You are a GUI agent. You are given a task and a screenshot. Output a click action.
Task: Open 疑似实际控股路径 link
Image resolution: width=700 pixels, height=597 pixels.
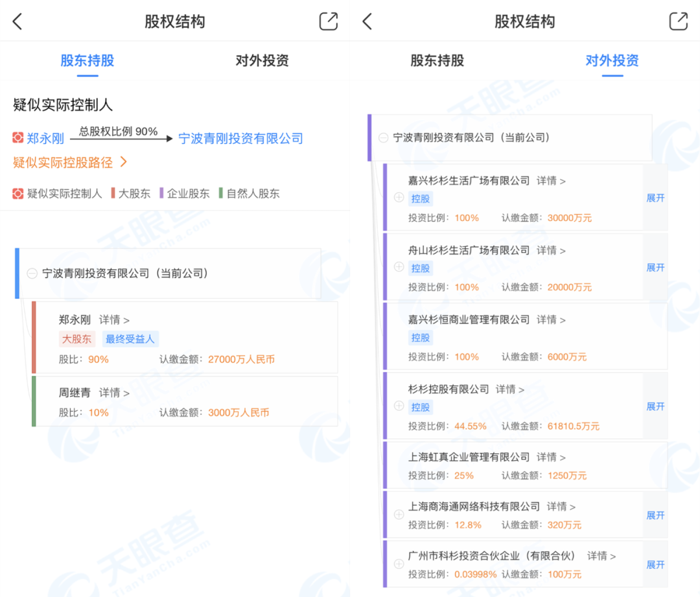click(x=63, y=163)
